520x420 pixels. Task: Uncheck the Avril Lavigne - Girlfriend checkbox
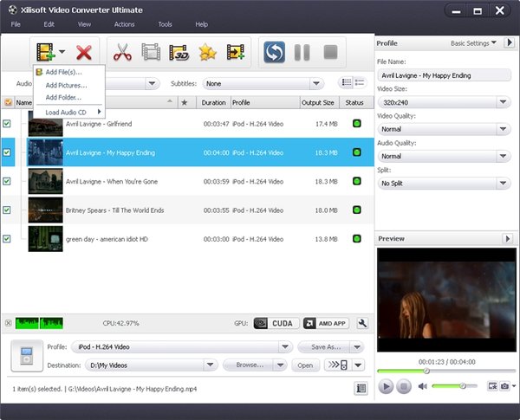[x=8, y=124]
